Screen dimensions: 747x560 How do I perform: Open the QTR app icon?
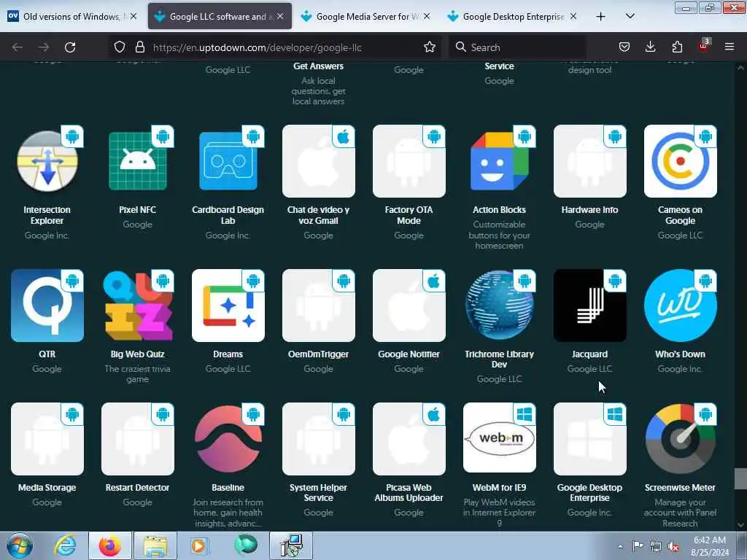tap(47, 306)
